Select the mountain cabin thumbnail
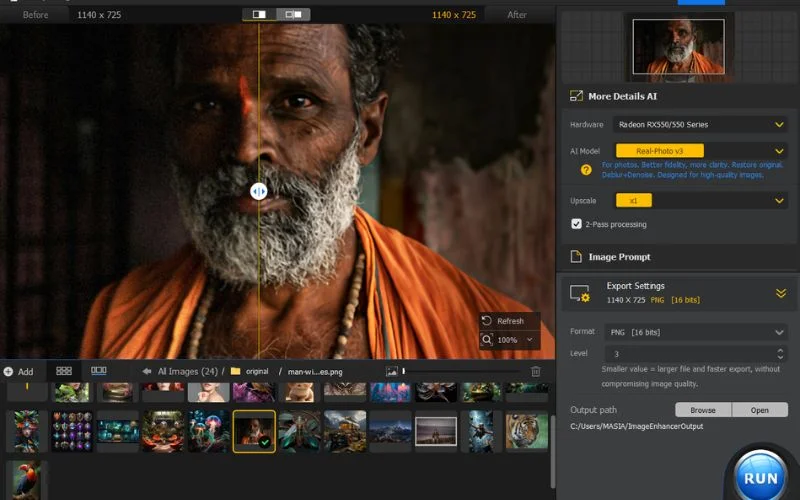The image size is (800, 500). coord(345,432)
